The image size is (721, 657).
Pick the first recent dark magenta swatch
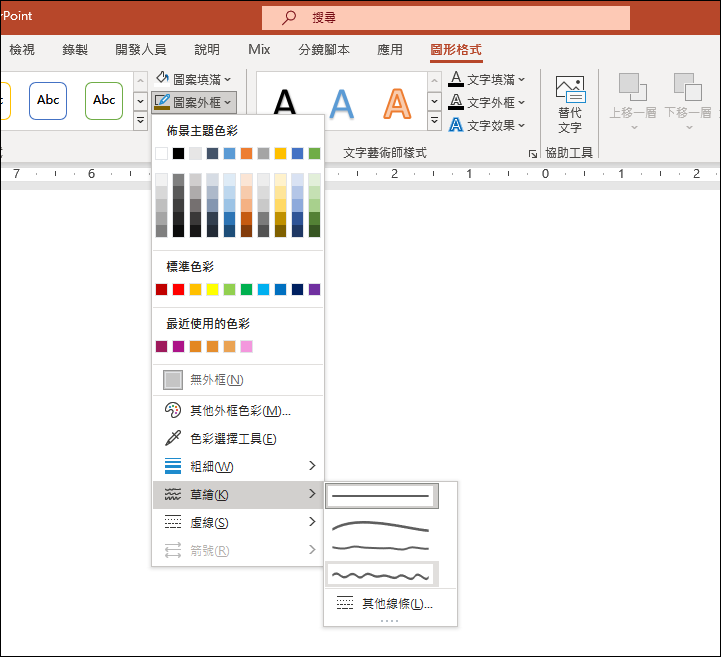(161, 347)
